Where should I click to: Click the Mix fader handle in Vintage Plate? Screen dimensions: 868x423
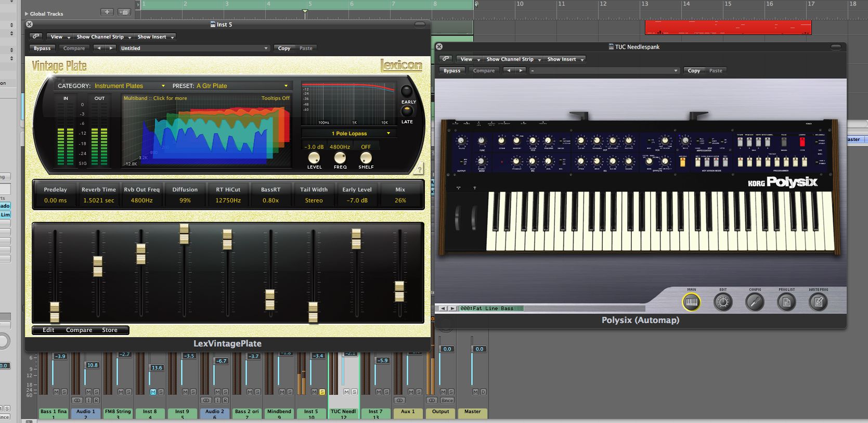(x=399, y=291)
